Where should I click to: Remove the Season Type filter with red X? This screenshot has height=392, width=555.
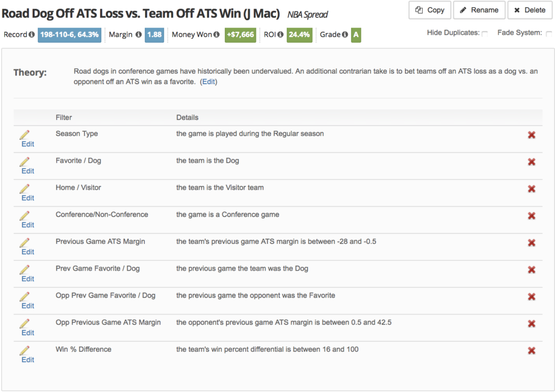click(531, 135)
